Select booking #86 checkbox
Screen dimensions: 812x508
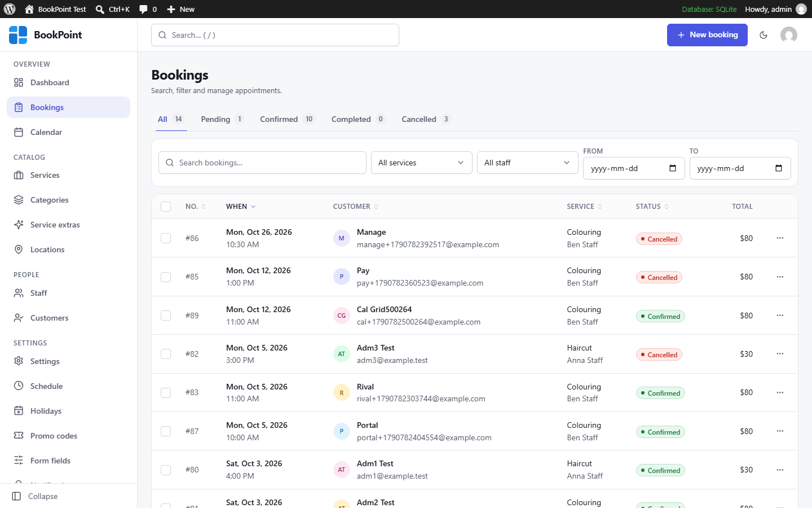[x=166, y=238]
